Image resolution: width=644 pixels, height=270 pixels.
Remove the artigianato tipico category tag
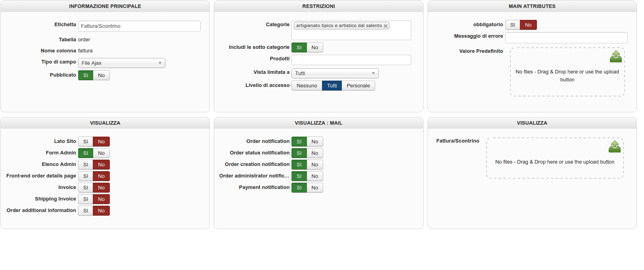(385, 26)
